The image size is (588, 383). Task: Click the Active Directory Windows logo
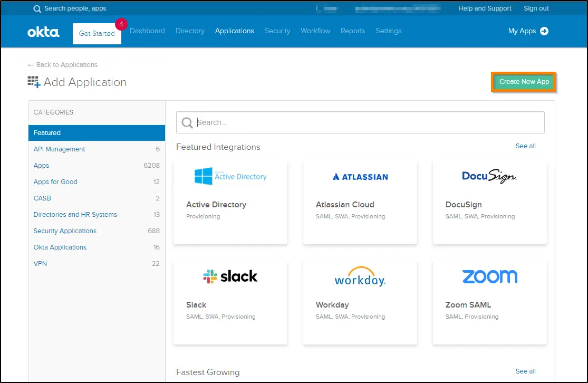tap(204, 176)
